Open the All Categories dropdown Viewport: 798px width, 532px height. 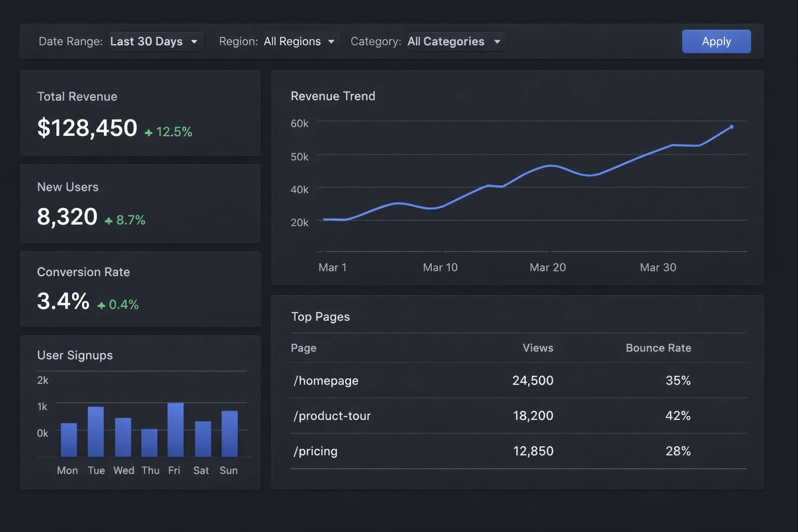[454, 42]
